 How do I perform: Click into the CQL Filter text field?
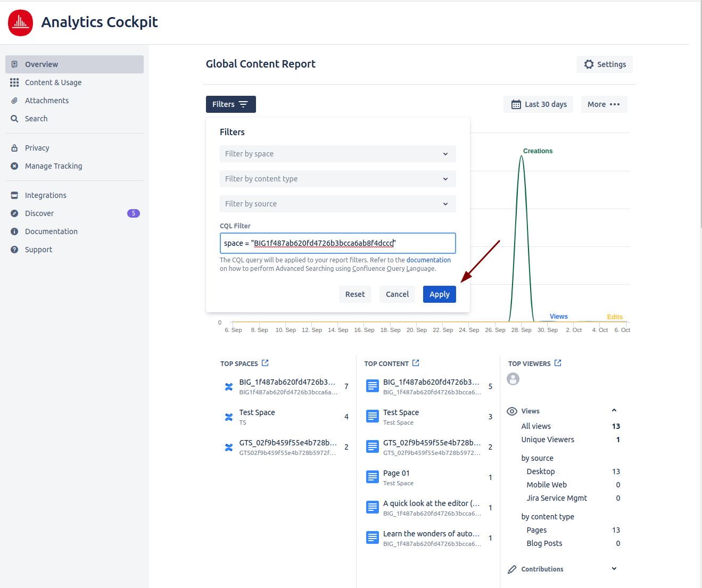[x=337, y=243]
